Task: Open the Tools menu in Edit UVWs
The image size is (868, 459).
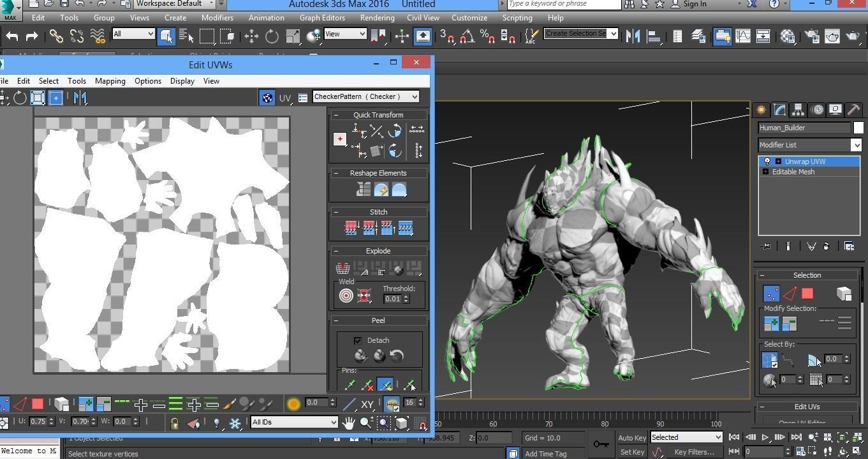Action: coord(77,81)
